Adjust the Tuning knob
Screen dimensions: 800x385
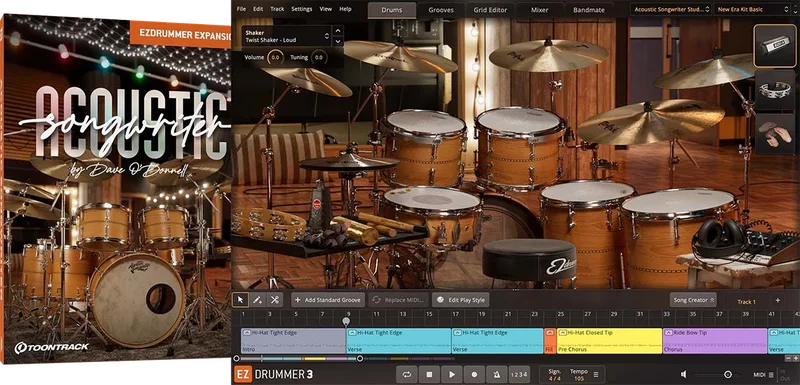[319, 58]
